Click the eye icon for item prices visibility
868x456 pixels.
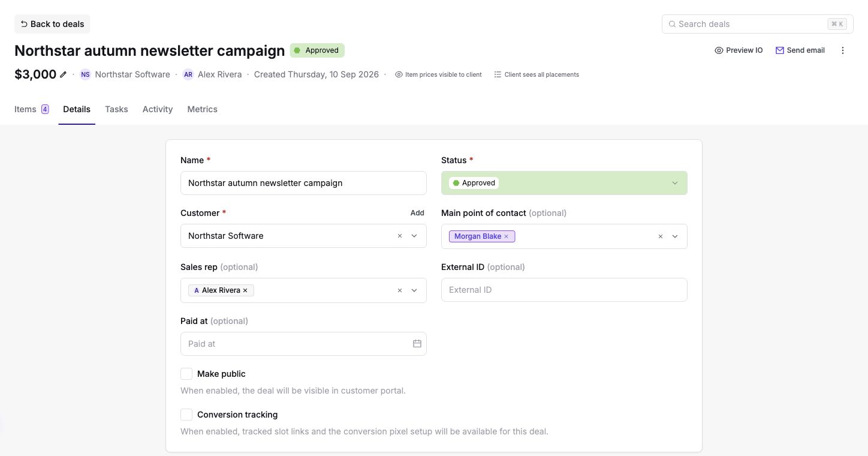399,74
